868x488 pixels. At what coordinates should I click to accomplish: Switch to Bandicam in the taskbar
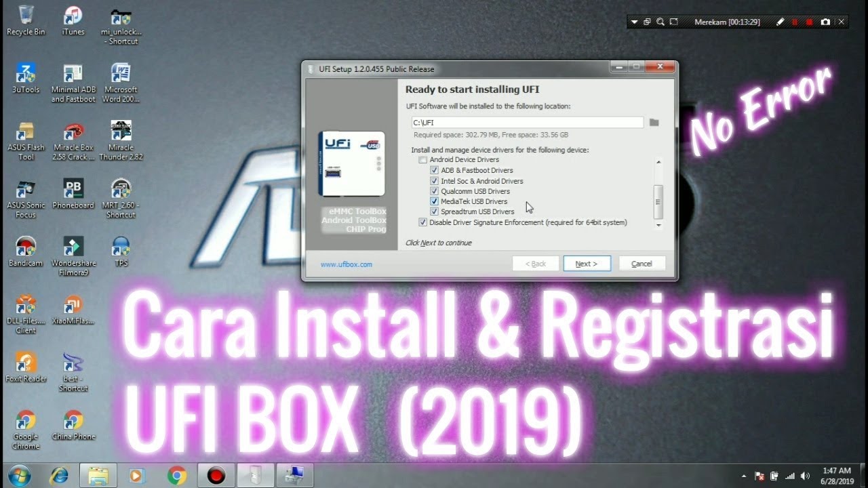pos(216,476)
